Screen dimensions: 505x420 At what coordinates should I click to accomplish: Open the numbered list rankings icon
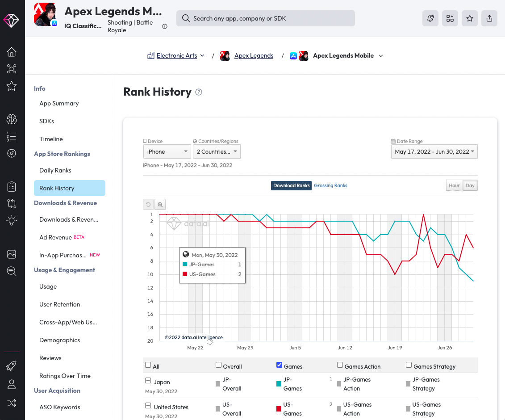(12, 136)
